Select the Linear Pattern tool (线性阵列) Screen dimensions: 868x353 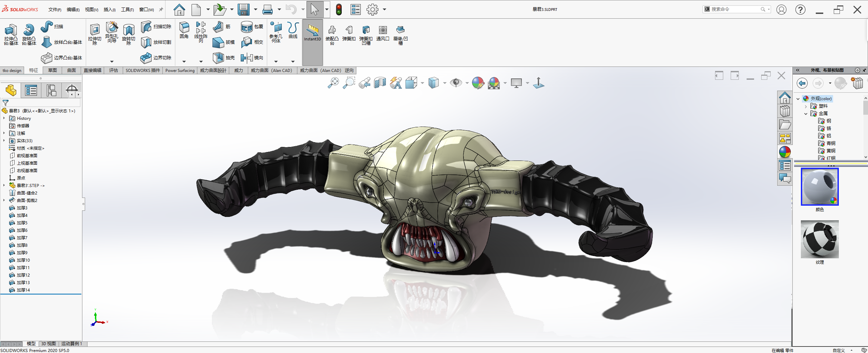[x=201, y=32]
